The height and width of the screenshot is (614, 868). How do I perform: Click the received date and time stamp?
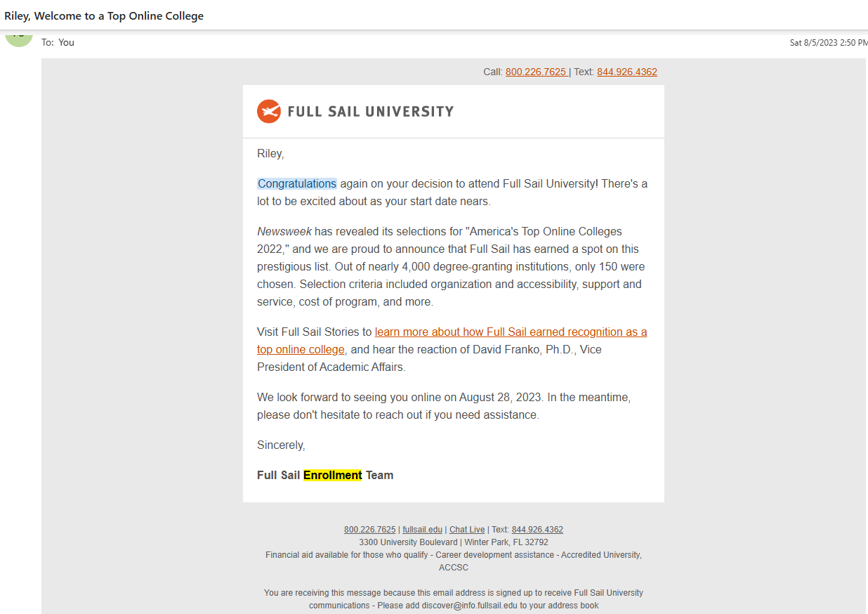click(828, 43)
